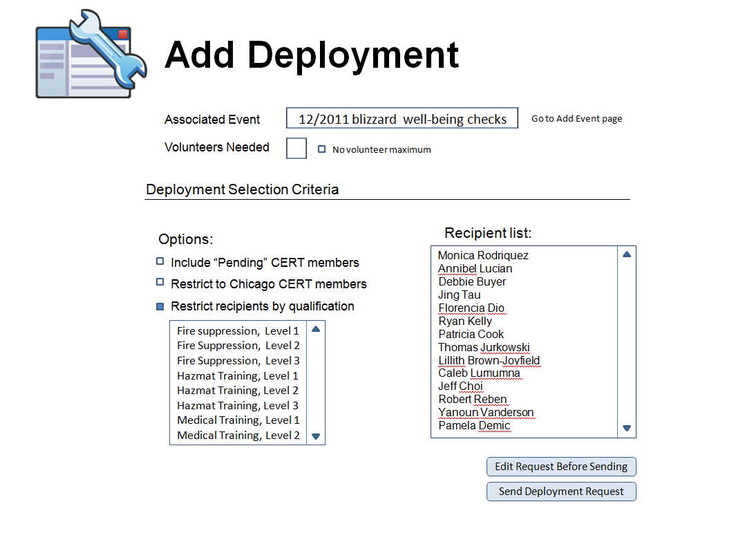Select recipient Jeff Choi

click(x=460, y=386)
